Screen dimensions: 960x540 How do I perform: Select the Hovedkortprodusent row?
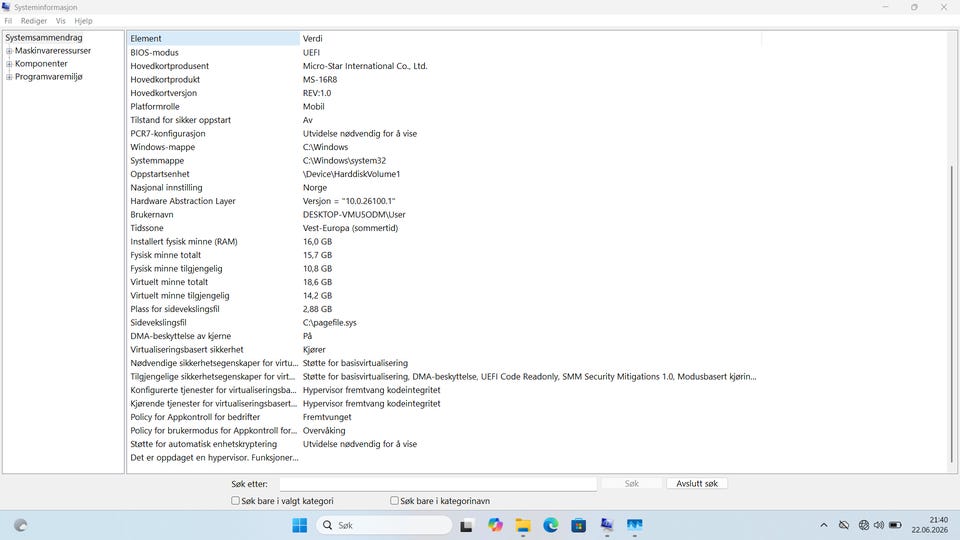tap(444, 66)
